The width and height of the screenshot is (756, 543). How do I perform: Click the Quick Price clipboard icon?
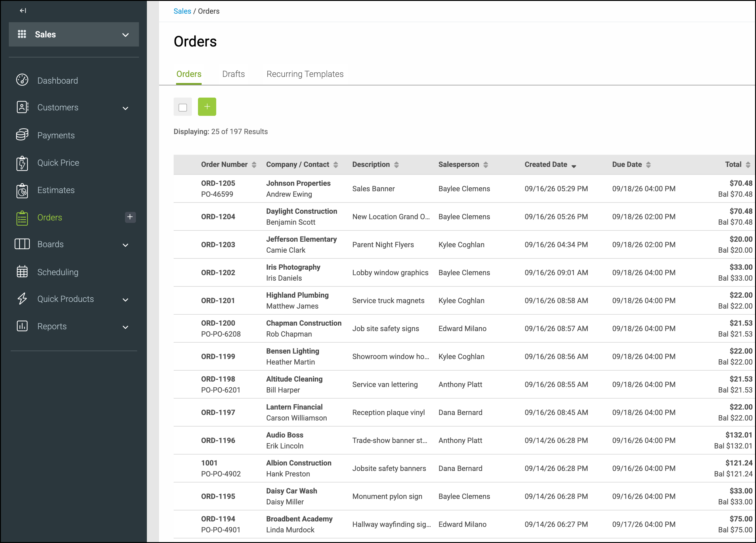[x=22, y=163]
